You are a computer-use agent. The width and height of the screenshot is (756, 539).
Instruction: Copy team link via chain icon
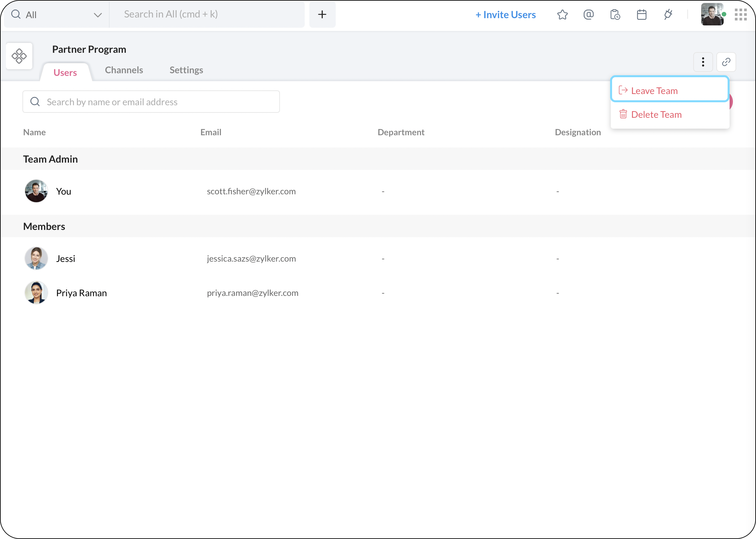(726, 62)
